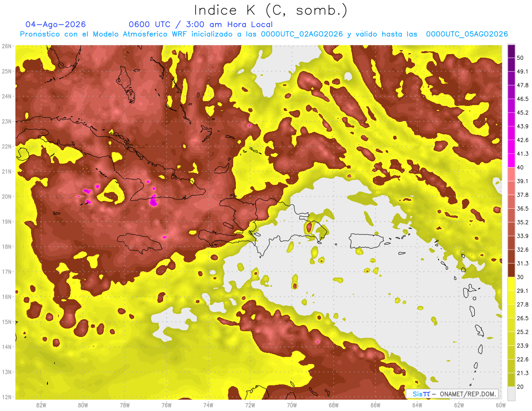Click the 60W longitude label
The height and width of the screenshot is (411, 532).
[500, 405]
